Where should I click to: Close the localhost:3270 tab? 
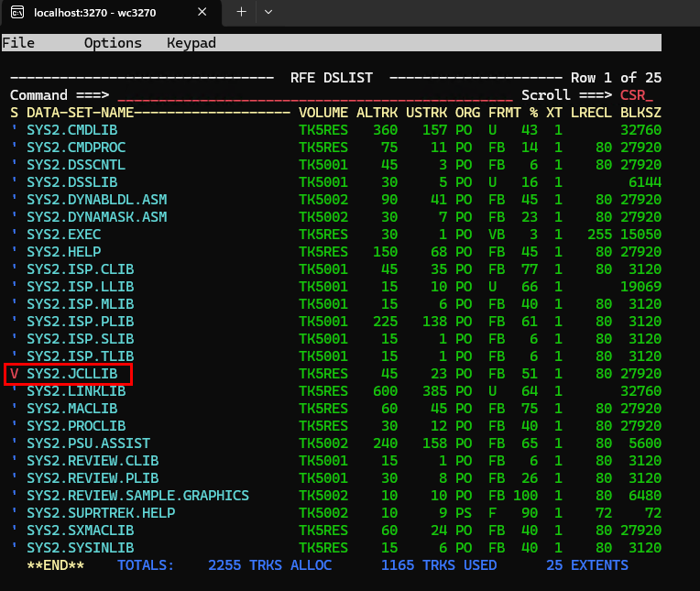[x=202, y=12]
